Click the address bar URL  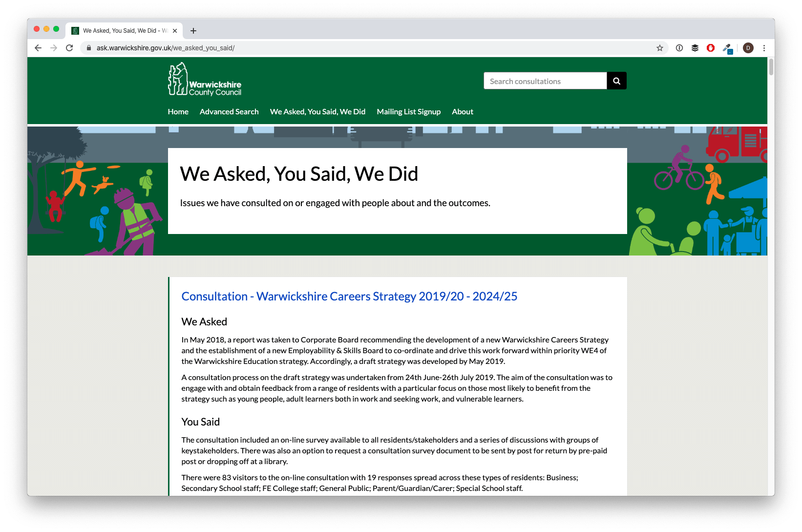tap(166, 48)
